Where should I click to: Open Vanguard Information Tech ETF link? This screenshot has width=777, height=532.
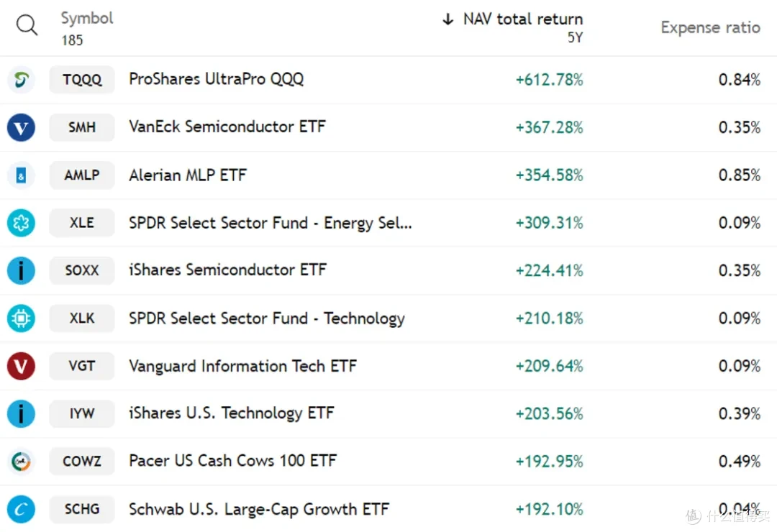(242, 366)
